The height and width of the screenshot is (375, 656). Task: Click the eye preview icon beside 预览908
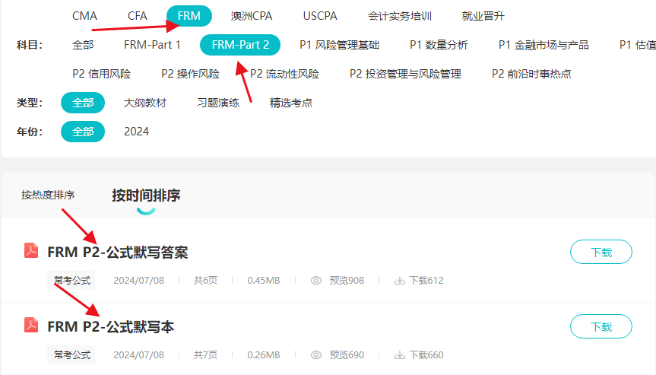pyautogui.click(x=316, y=280)
